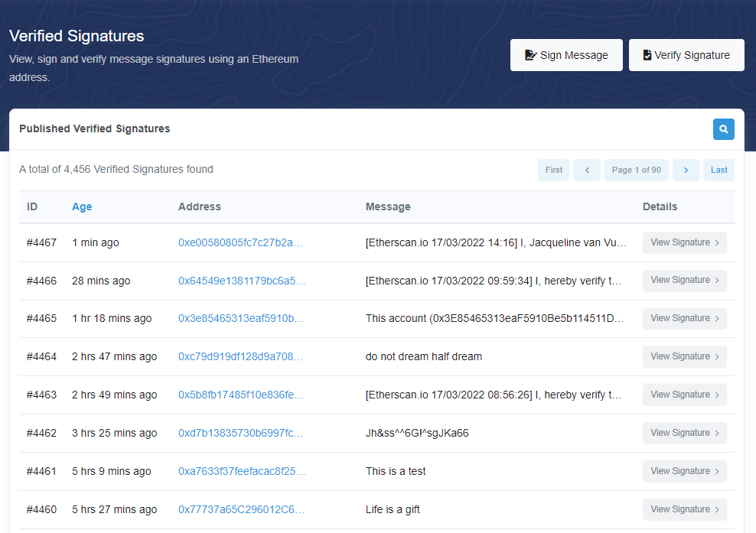Viewport: 756px width, 533px height.
Task: Jump to the Last page
Action: tap(719, 170)
